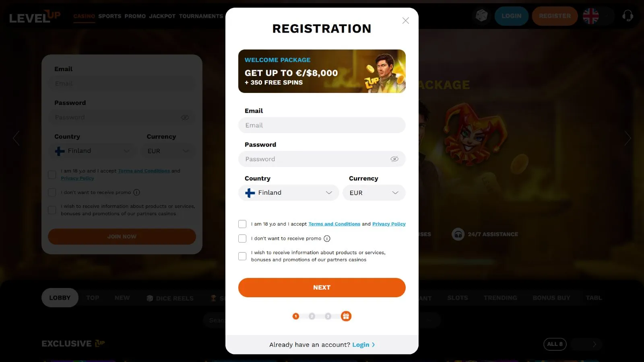Go to next slide with the right arrow
Screen dimensions: 644x362
pyautogui.click(x=627, y=138)
